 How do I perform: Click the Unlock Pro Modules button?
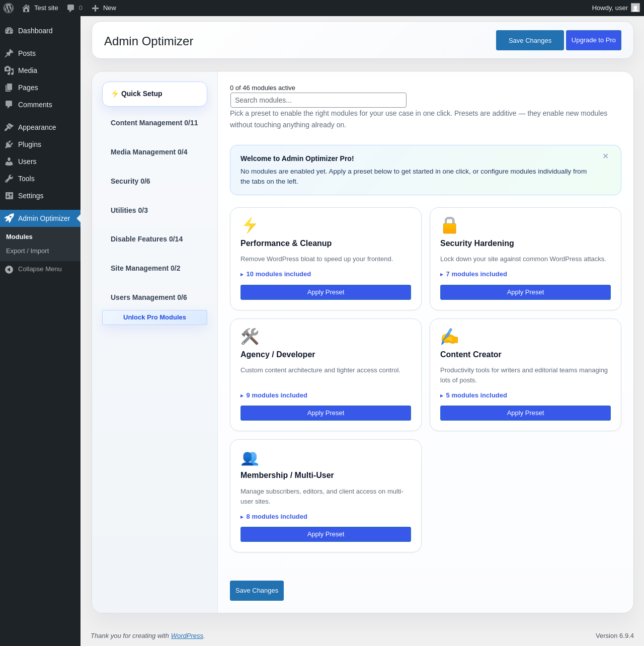coord(154,317)
